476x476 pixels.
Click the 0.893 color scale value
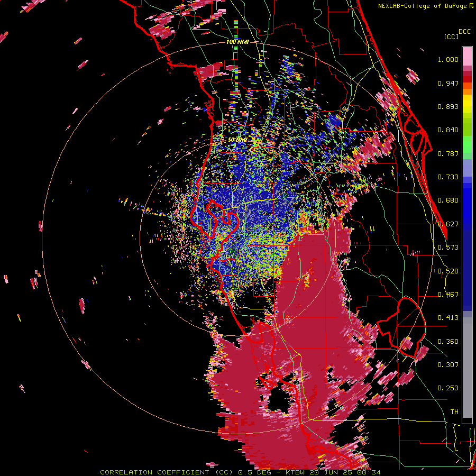[448, 106]
